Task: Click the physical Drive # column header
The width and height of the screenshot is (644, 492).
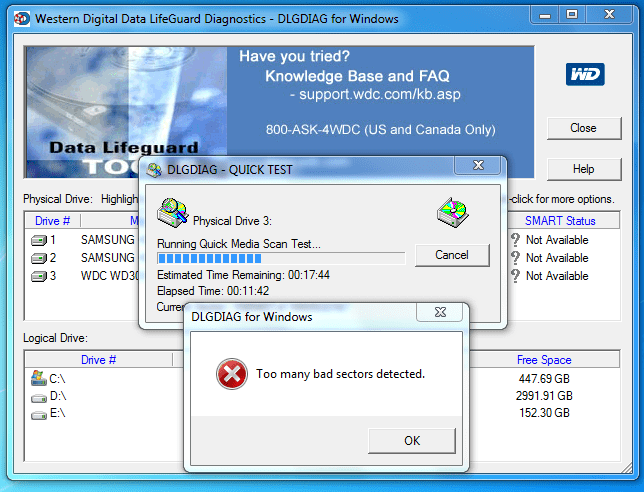Action: point(53,221)
